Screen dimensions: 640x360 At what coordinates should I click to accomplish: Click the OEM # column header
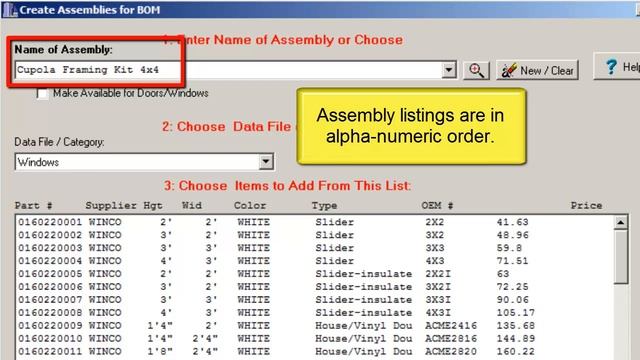click(437, 205)
